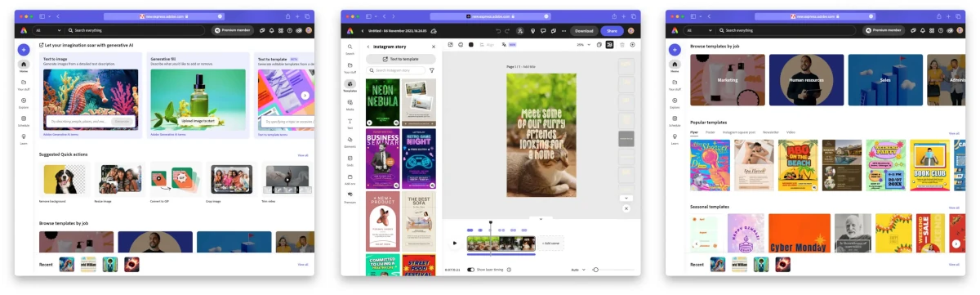This screenshot has width=980, height=295.
Task: Click Safari new tab plus in right window
Action: click(x=948, y=16)
